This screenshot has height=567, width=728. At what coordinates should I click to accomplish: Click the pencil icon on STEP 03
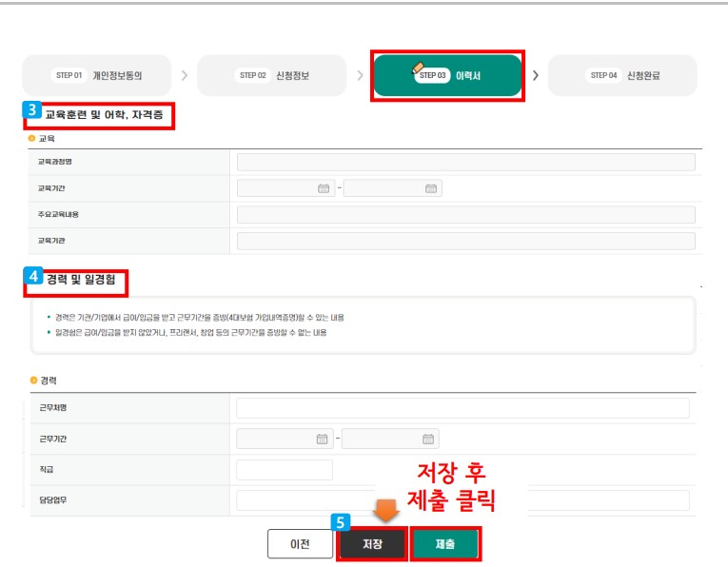[418, 68]
